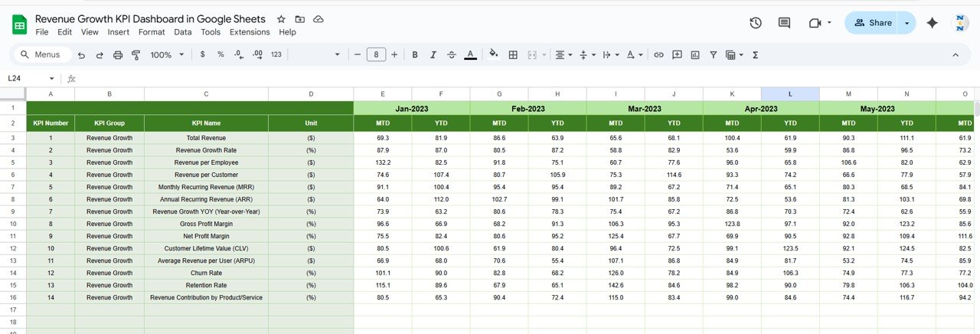
Task: Move document using the folder icon
Action: coord(299,19)
